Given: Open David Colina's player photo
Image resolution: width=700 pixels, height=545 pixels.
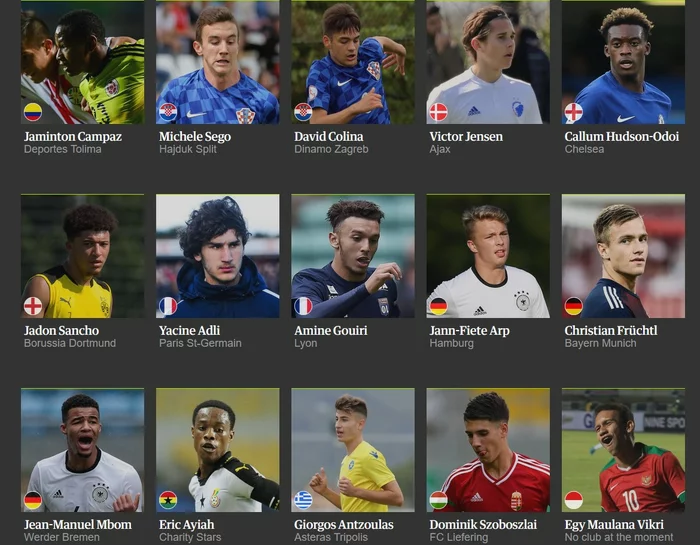Looking at the screenshot, I should click(353, 62).
